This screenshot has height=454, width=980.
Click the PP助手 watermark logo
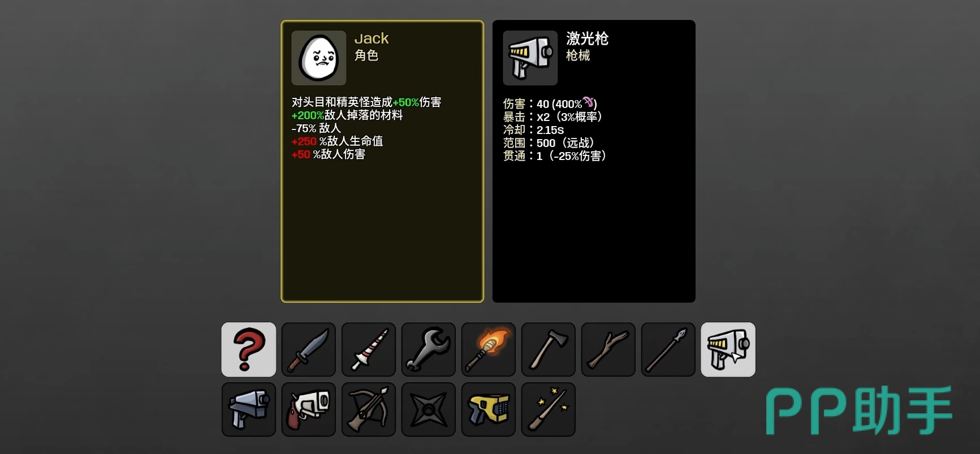coord(860,410)
